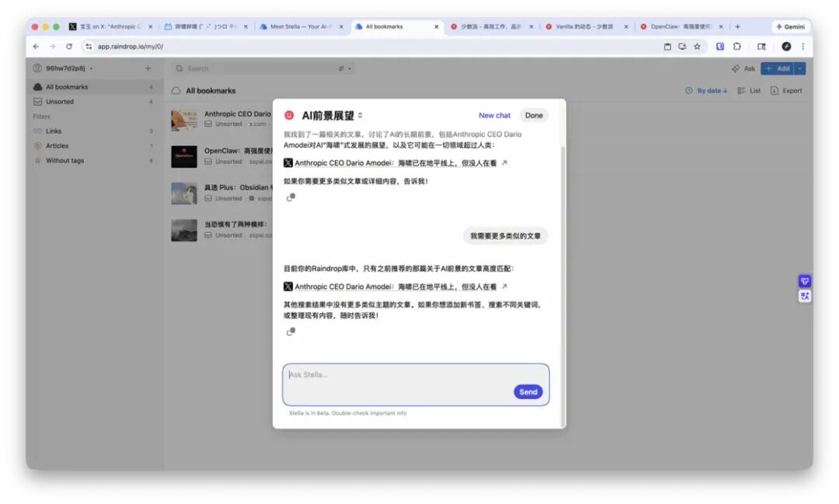Screen dimensions: 839x504
Task: Send the message to Stella
Action: point(528,391)
